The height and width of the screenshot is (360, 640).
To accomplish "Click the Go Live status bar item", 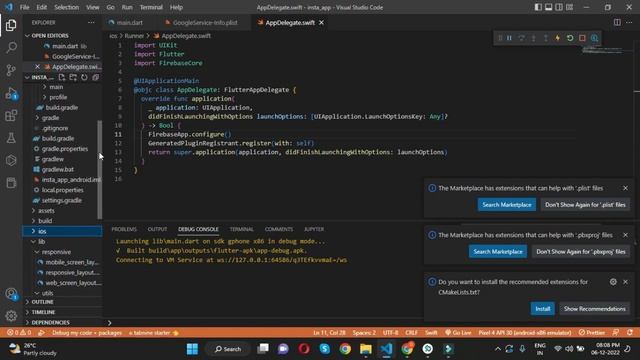I will coord(458,333).
